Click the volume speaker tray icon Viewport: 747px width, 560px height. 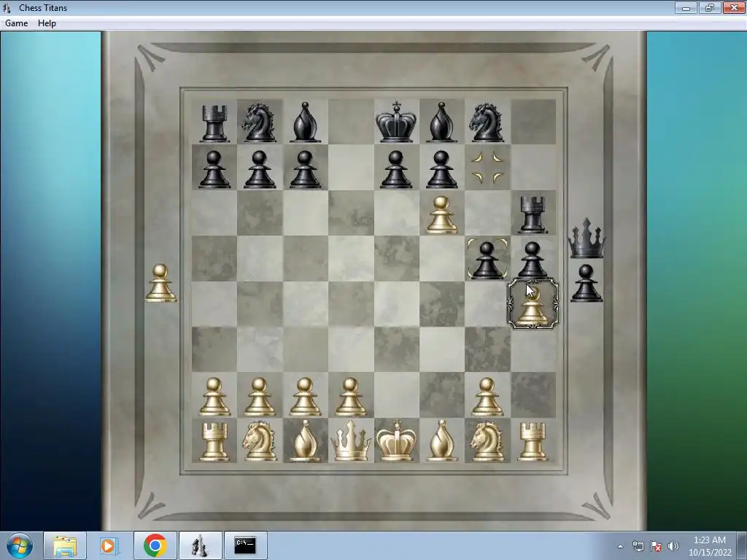673,546
